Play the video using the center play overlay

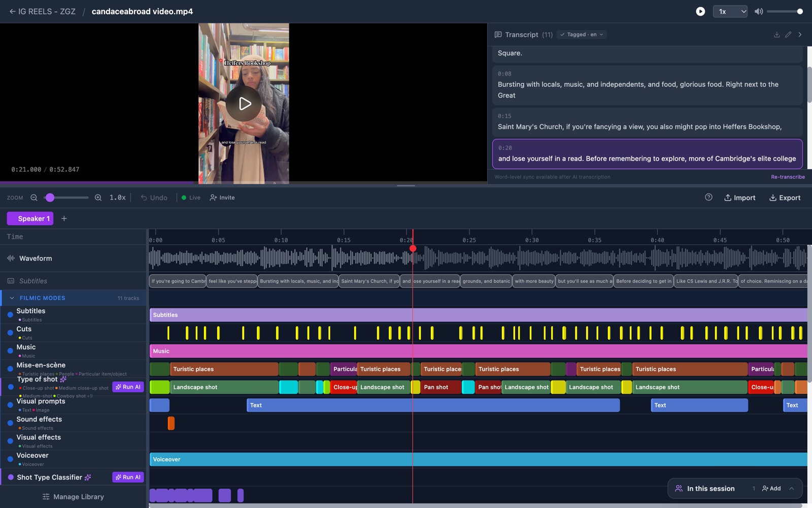pos(244,104)
